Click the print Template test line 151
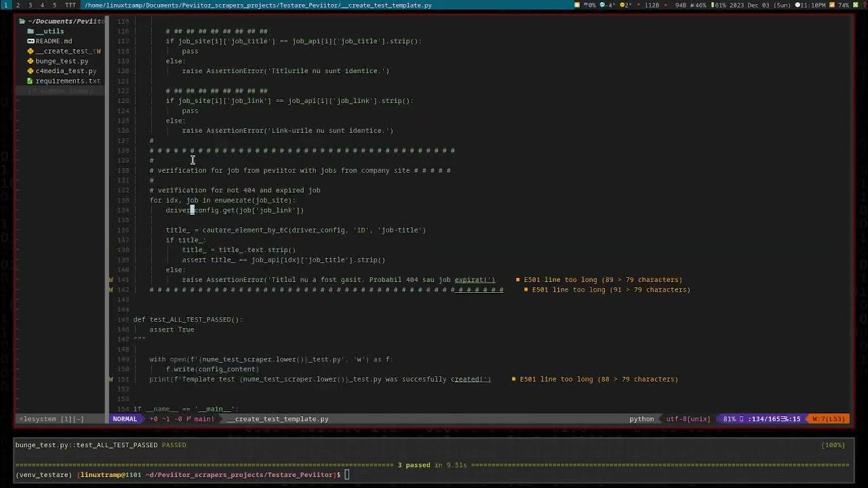The image size is (868, 488). click(x=320, y=379)
